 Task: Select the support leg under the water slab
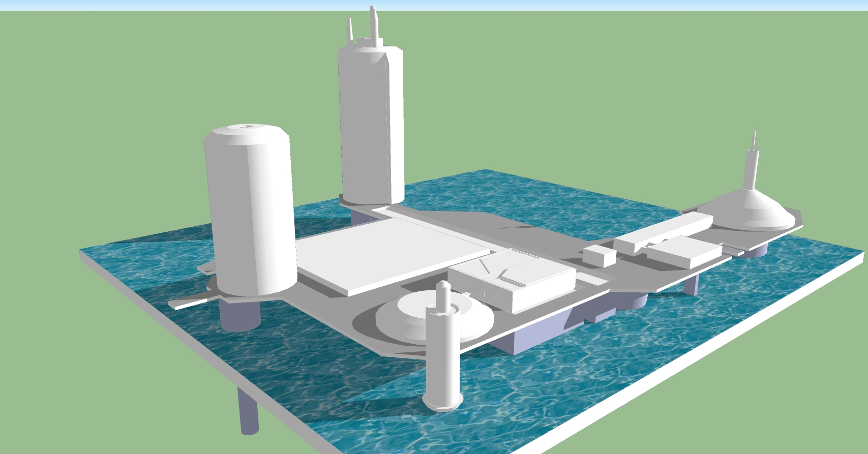pyautogui.click(x=248, y=414)
